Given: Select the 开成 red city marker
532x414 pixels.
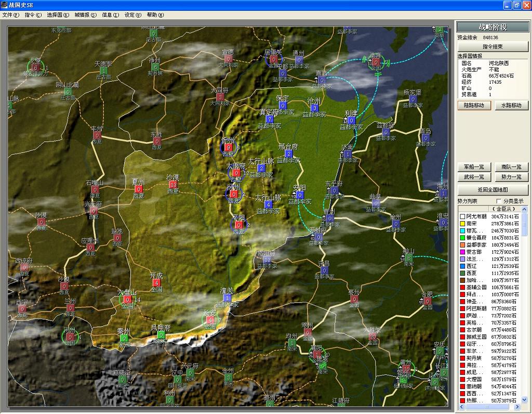Looking at the screenshot, I should click(156, 283).
